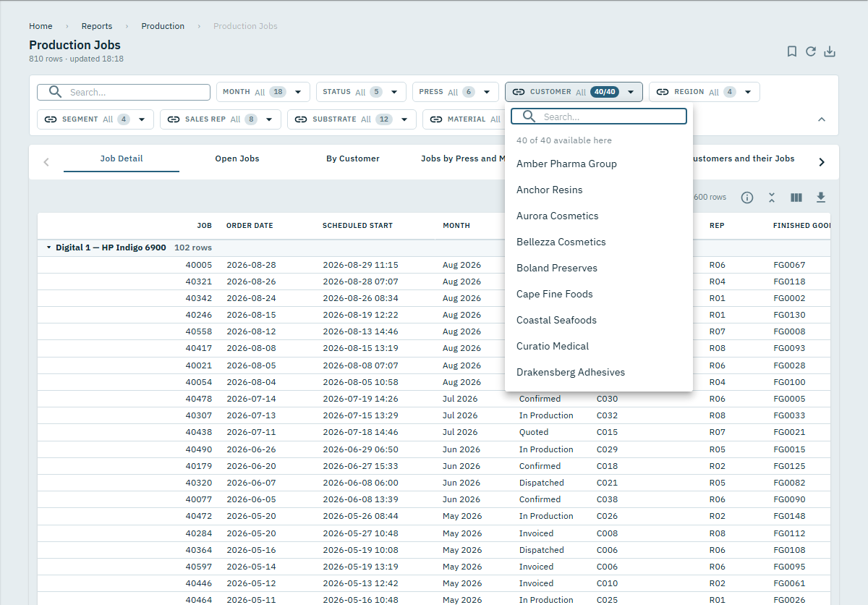Download the report from the header icon
Screen dimensions: 868x605
point(830,51)
